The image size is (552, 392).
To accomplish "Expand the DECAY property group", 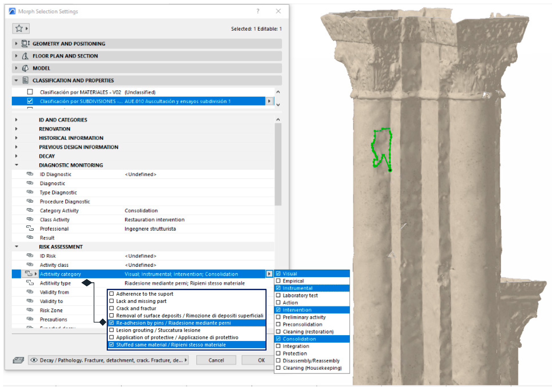I will click(x=16, y=156).
